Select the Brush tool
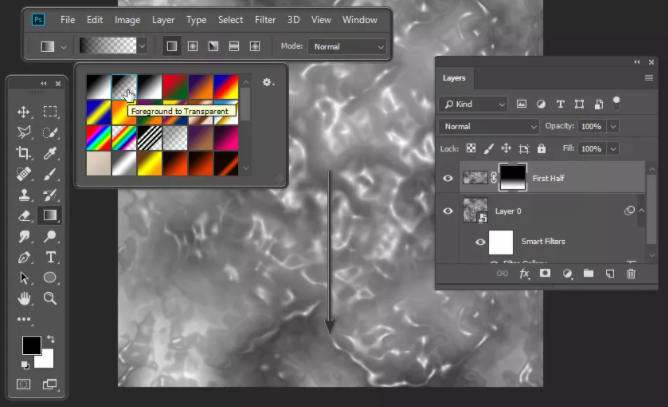 tap(50, 174)
